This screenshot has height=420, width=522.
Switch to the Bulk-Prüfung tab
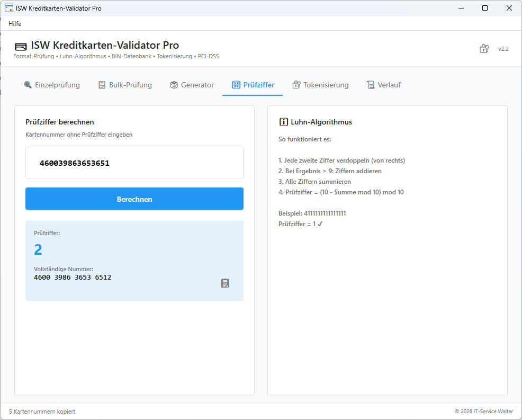(125, 85)
